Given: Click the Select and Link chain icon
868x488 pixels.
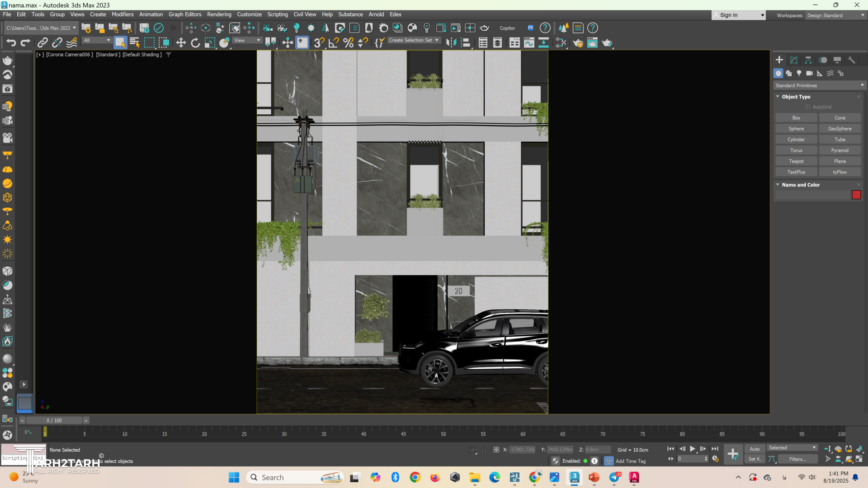Looking at the screenshot, I should [42, 42].
